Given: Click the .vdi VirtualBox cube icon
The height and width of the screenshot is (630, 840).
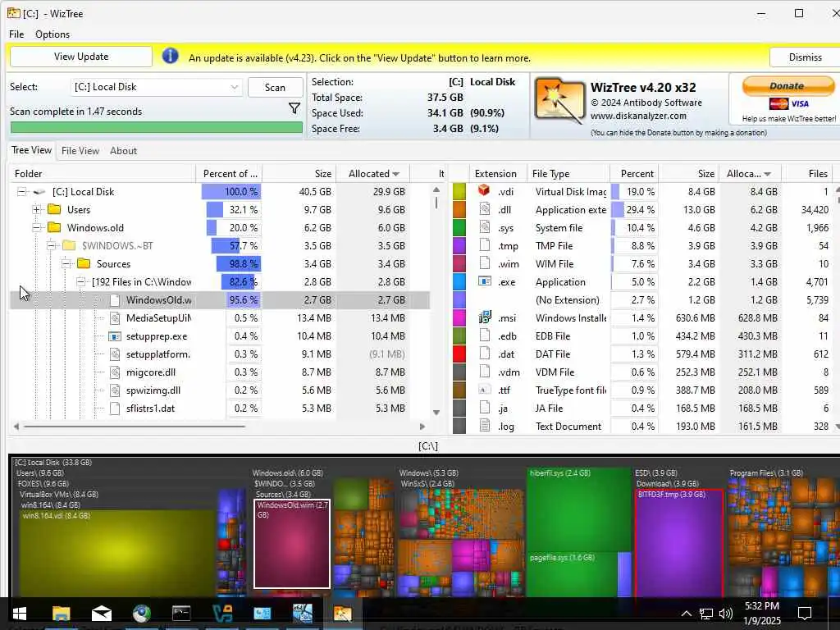Looking at the screenshot, I should click(484, 190).
